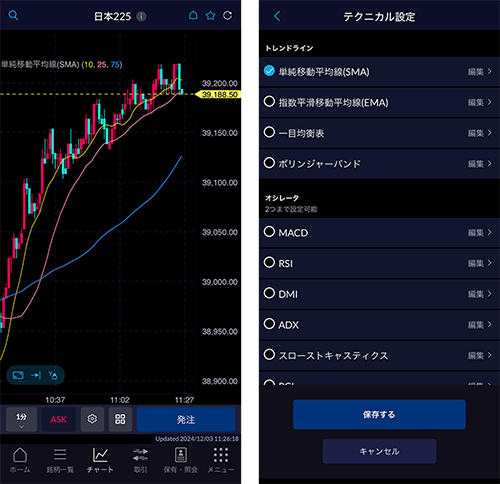This screenshot has width=500, height=484.
Task: Open 編集 for 単純移動平均線(SMA)
Action: pos(480,72)
